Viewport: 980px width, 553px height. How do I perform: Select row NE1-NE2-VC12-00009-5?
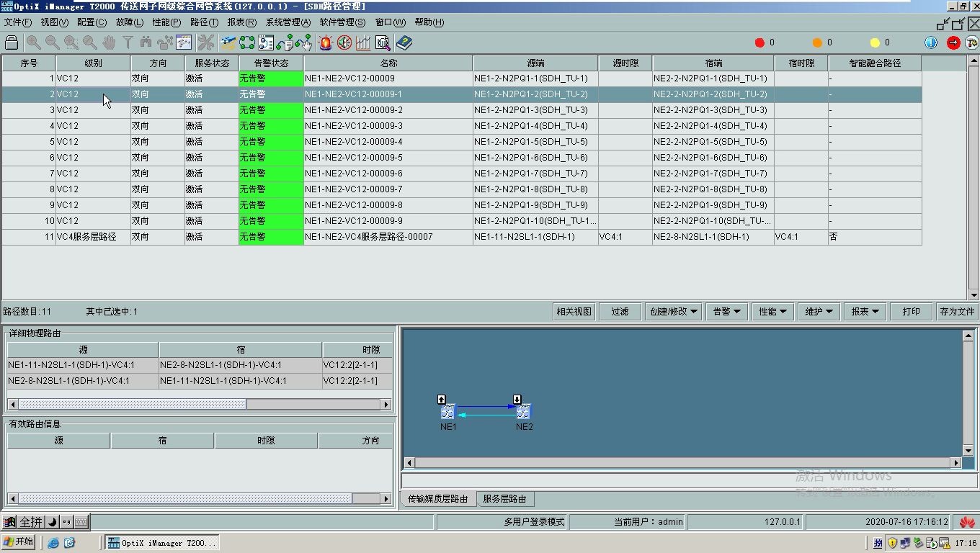click(x=461, y=157)
